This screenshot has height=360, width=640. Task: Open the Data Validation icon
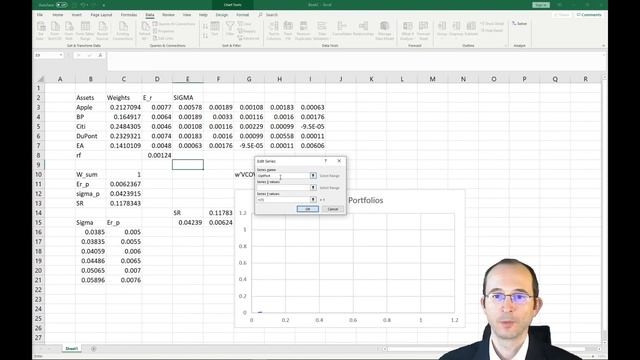pos(321,31)
